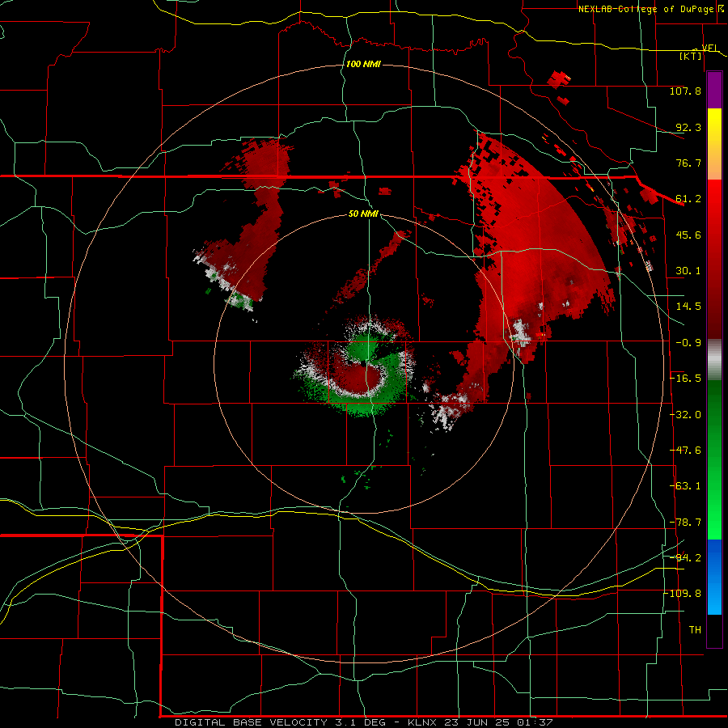728x728 pixels.
Task: Click the gray near-zero color bar segment
Action: 714,360
